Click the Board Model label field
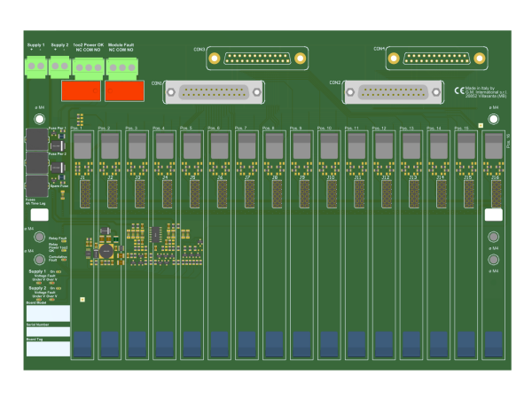The width and height of the screenshot is (532, 399). [48, 313]
